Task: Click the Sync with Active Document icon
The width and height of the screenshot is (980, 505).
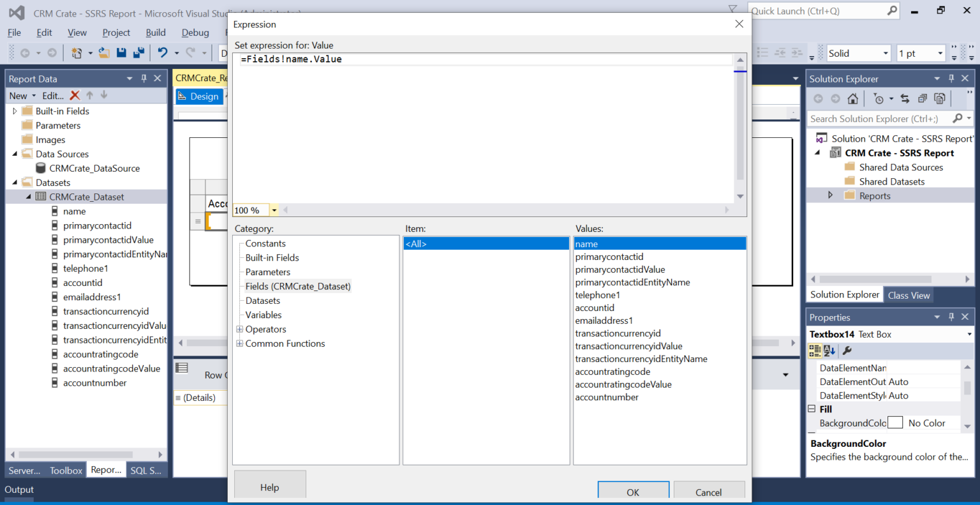Action: [905, 99]
